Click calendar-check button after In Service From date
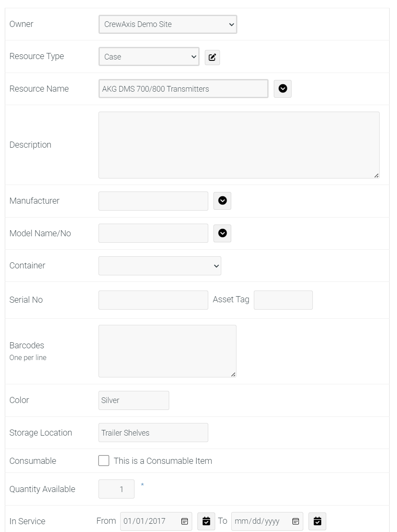 (206, 521)
